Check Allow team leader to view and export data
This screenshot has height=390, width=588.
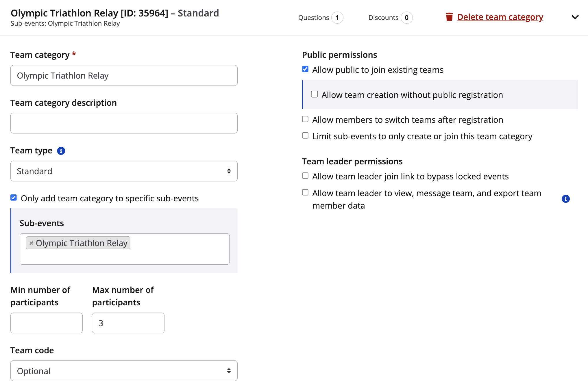click(305, 193)
